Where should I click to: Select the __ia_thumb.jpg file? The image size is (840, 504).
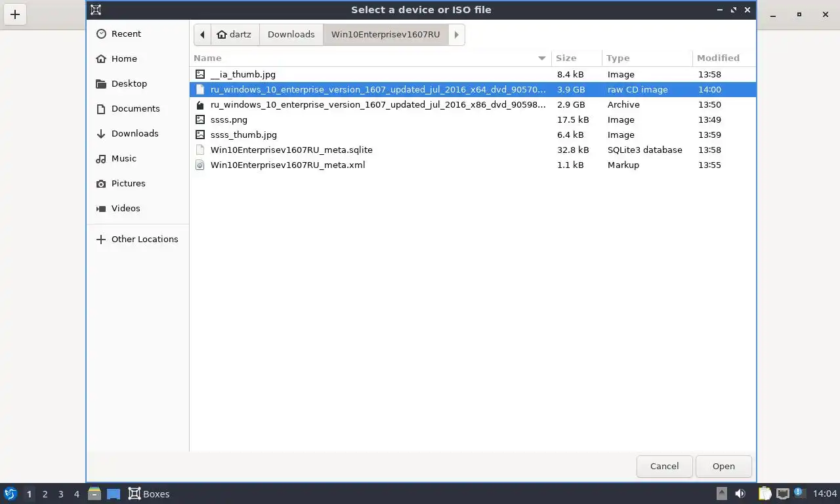tap(472, 74)
